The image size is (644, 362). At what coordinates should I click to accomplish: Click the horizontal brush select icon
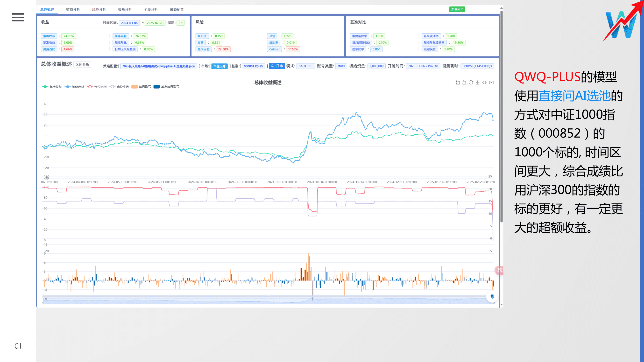[x=484, y=83]
